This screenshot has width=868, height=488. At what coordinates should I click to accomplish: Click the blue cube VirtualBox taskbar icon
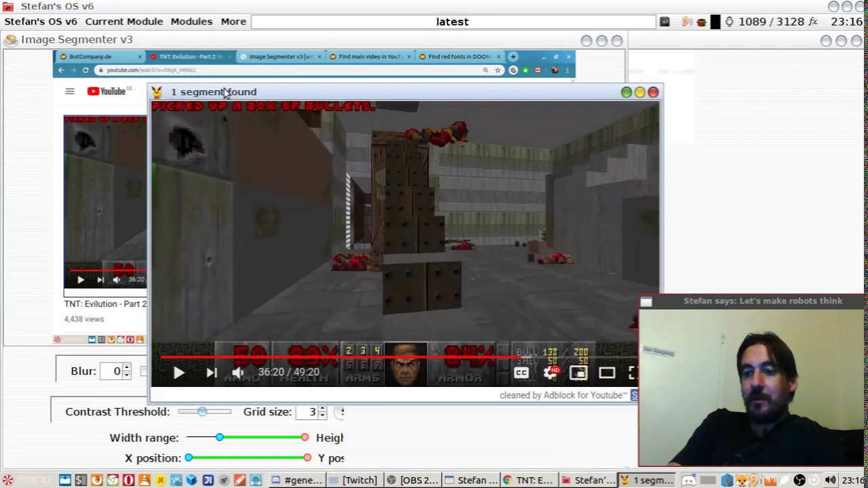(192, 481)
